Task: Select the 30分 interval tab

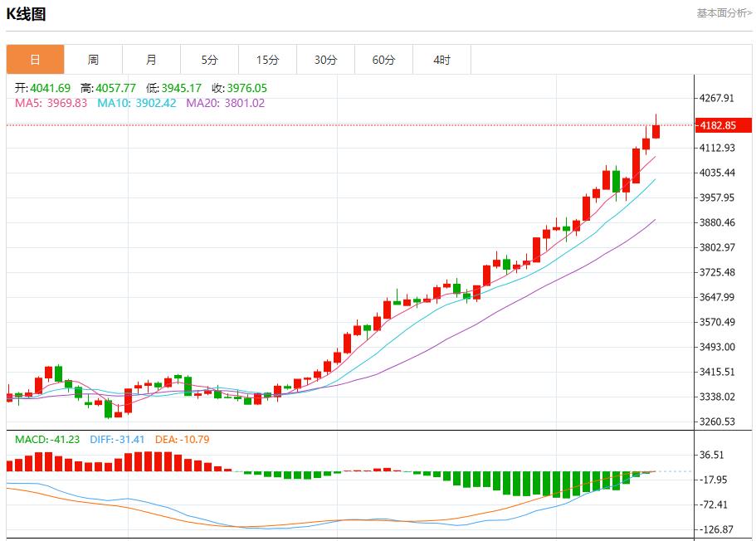Action: coord(325,60)
